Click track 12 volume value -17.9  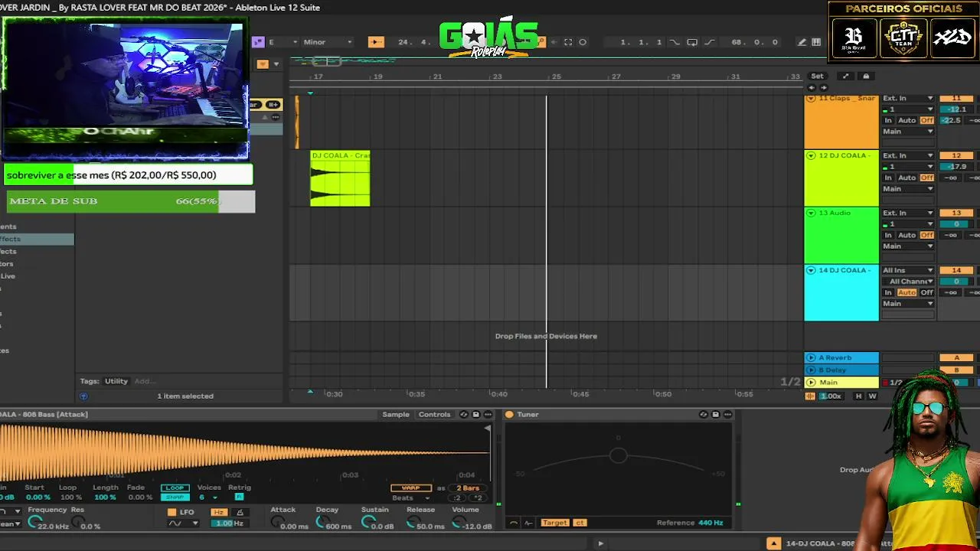(956, 166)
